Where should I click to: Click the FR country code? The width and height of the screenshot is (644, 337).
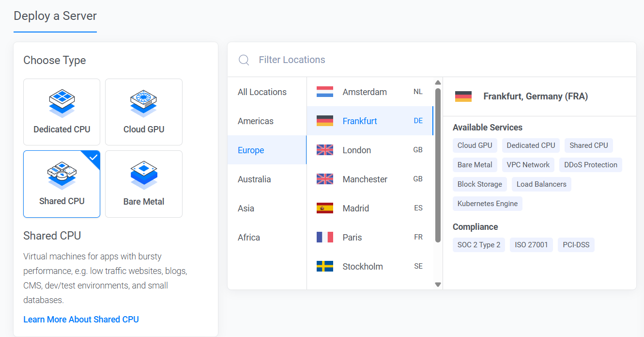[x=418, y=237]
